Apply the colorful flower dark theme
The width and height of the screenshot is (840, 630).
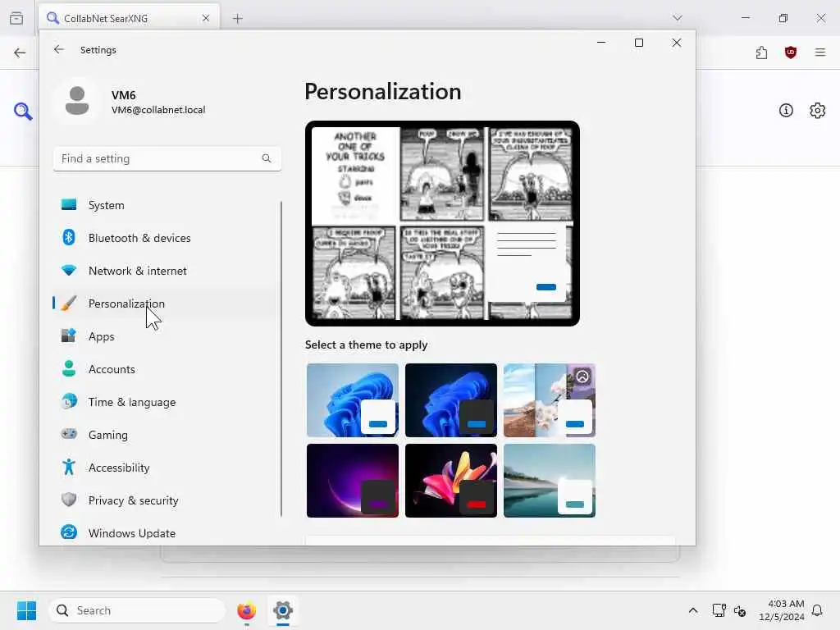[x=451, y=481]
